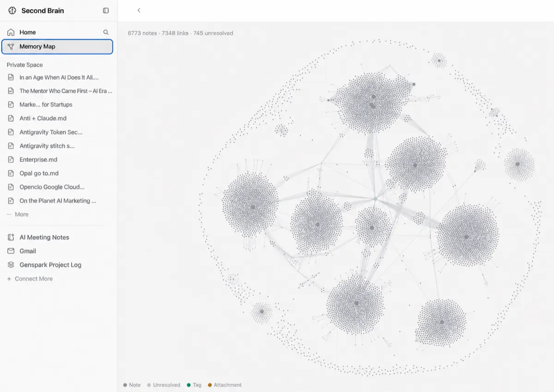Click the file icon beside Antigravity Token Sec...
Viewport: 554px width, 392px height.
pos(11,132)
